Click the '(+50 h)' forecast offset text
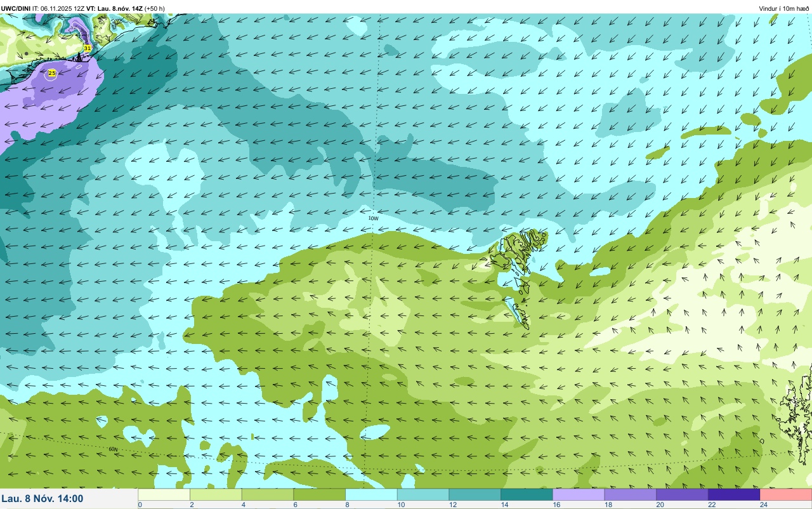 [155, 9]
